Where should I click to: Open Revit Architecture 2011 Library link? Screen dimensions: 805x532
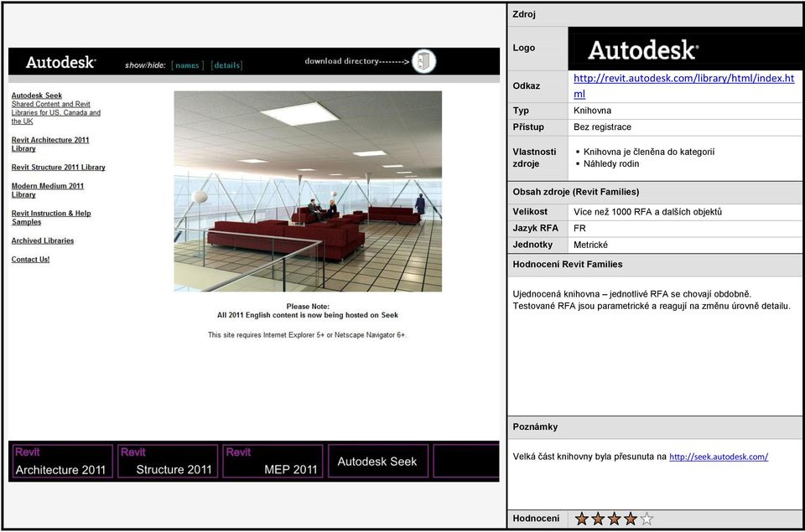[50, 144]
